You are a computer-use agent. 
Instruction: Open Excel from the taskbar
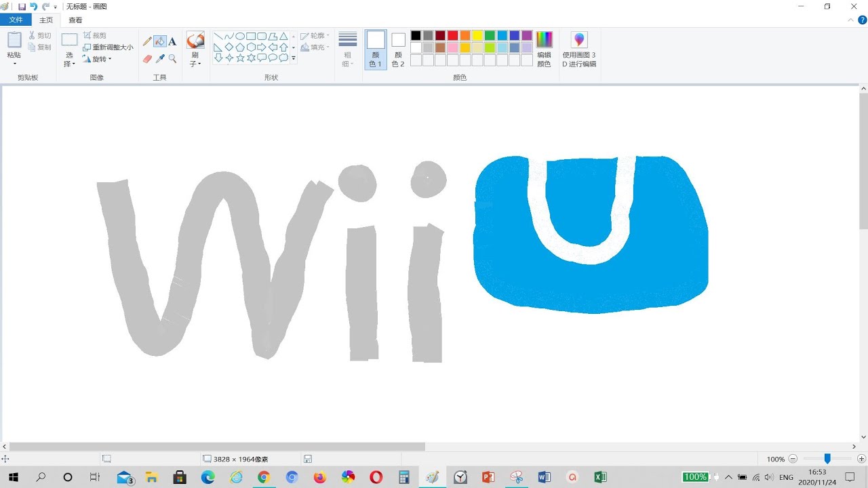coord(600,477)
